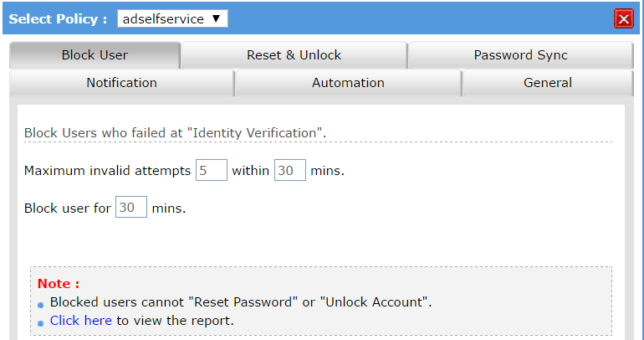Click bullet icon beside 'Click here' link
Image resolution: width=644 pixels, height=340 pixels.
[x=41, y=322]
